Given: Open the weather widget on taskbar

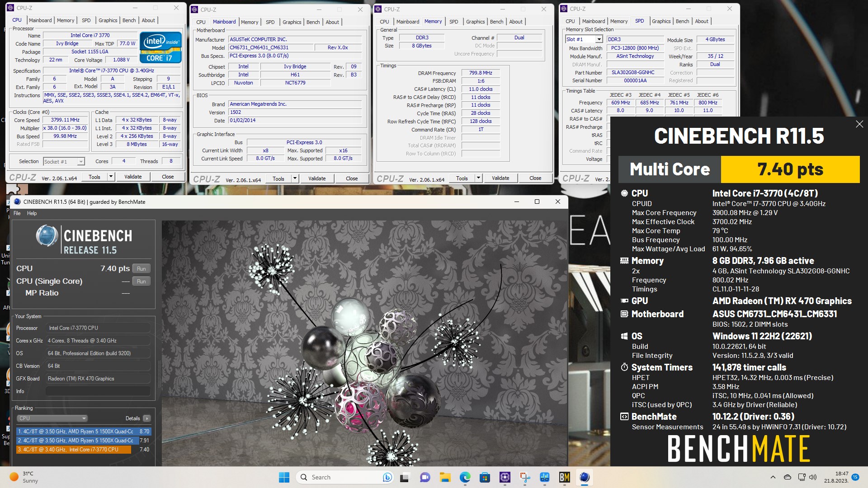Looking at the screenshot, I should pyautogui.click(x=24, y=477).
